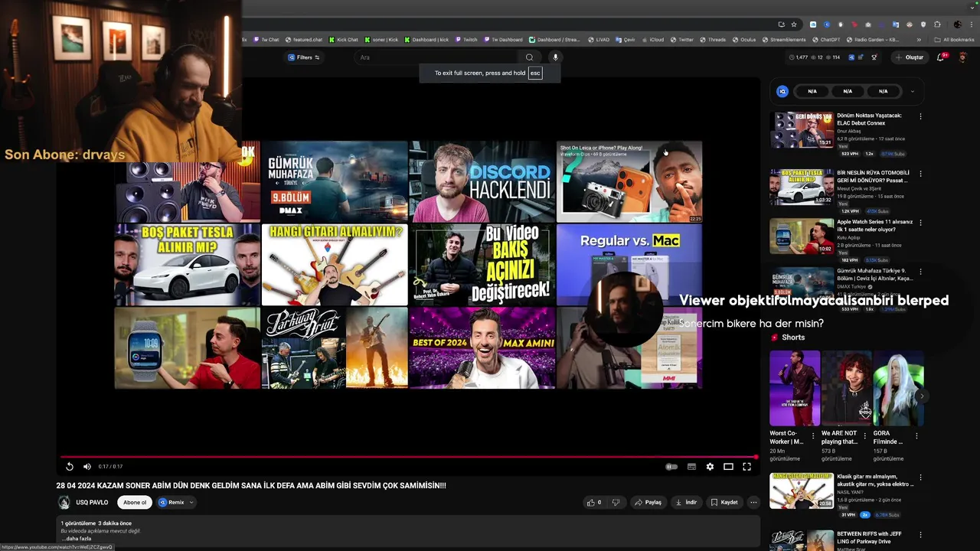This screenshot has height=551, width=980.
Task: Open the Filters button
Action: click(304, 57)
